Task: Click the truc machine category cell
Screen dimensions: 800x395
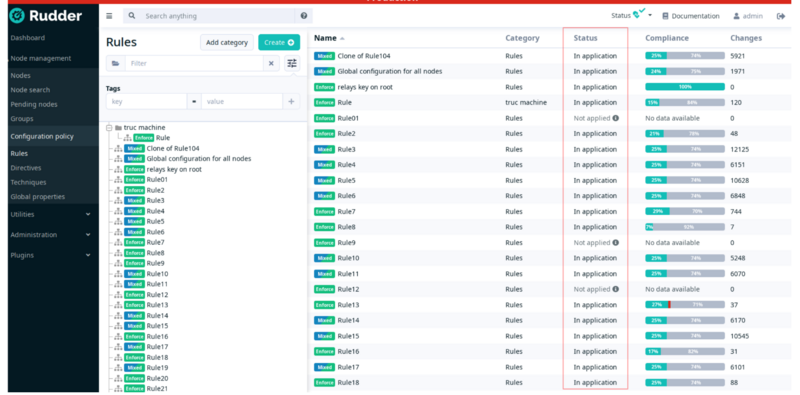Action: (526, 102)
